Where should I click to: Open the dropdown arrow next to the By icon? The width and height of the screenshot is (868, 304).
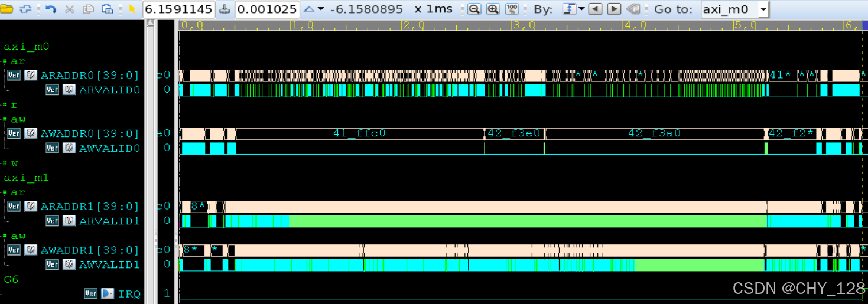(581, 9)
